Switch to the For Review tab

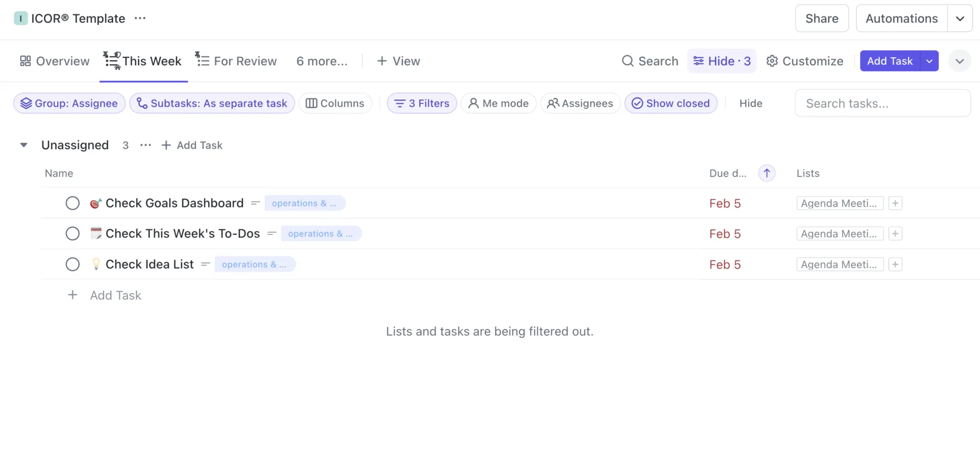(x=236, y=61)
